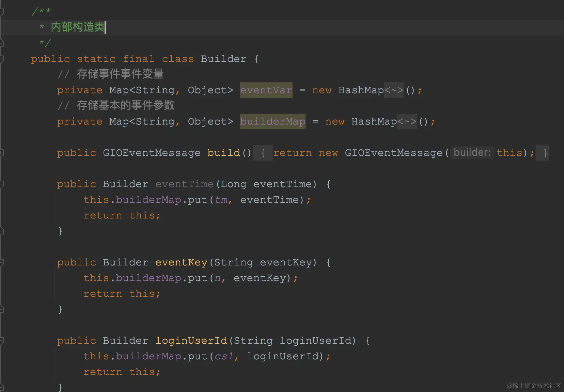
Task: Collapse the eventKey method via gutter fold marker
Action: tap(1, 263)
